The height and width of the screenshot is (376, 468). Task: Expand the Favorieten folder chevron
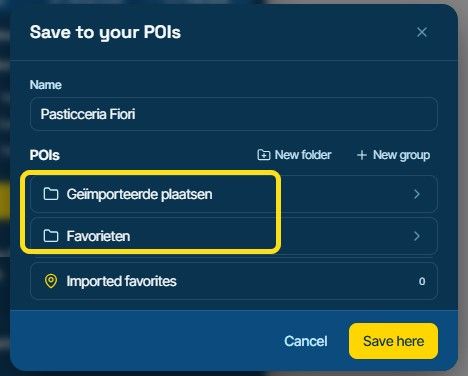tap(416, 236)
